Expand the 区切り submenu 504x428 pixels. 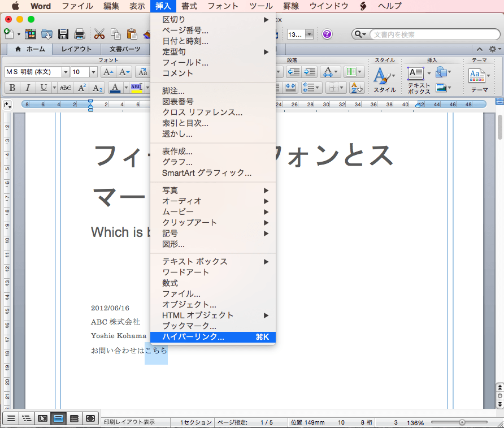click(x=213, y=20)
